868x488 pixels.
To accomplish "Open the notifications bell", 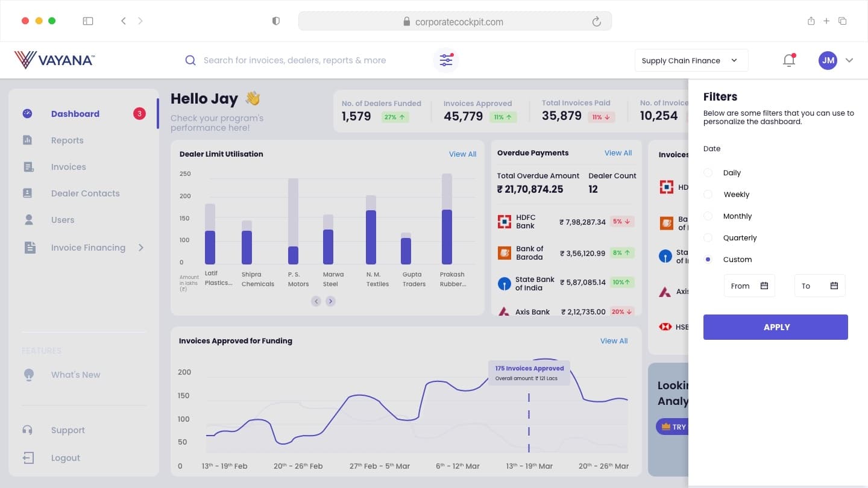I will coord(789,60).
